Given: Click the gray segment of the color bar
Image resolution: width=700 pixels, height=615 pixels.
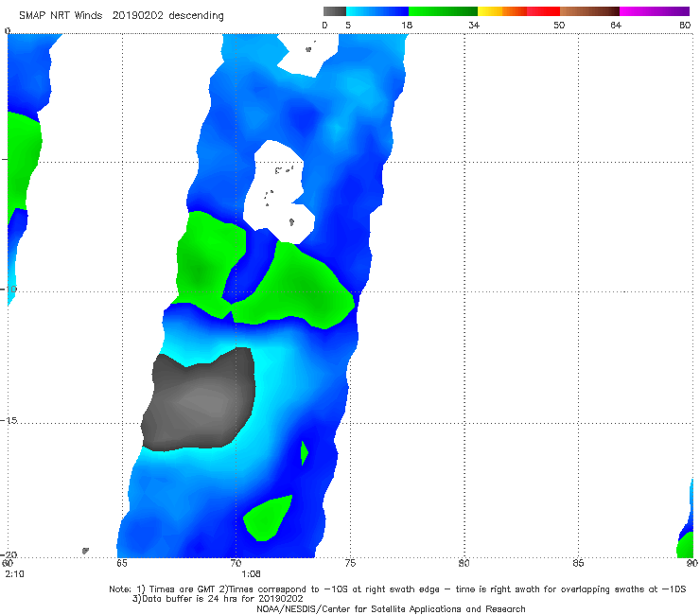Looking at the screenshot, I should tap(335, 11).
